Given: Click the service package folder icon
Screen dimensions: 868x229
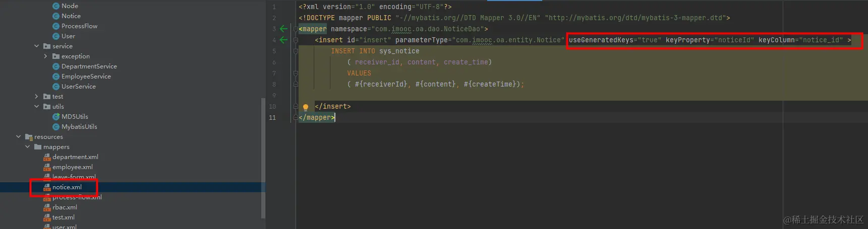Looking at the screenshot, I should click(x=47, y=46).
